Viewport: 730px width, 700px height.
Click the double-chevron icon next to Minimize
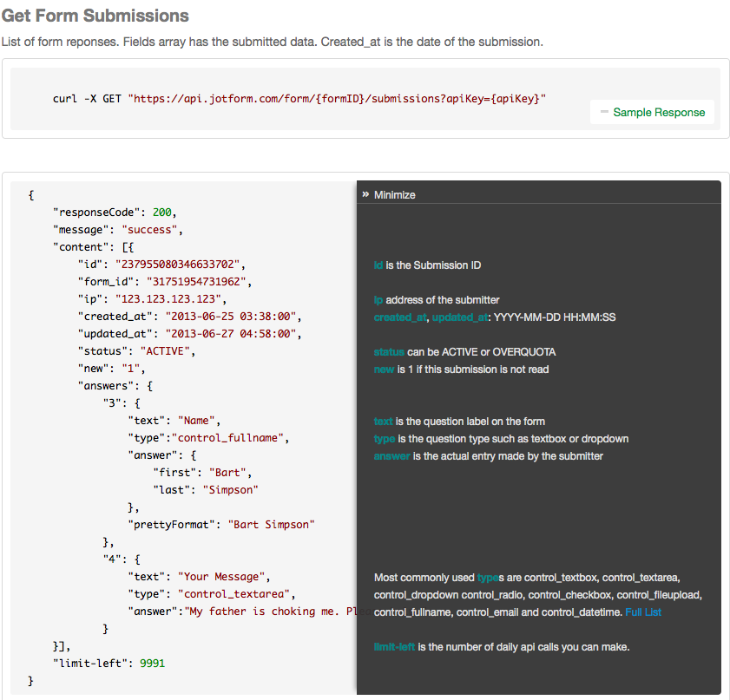pos(365,195)
